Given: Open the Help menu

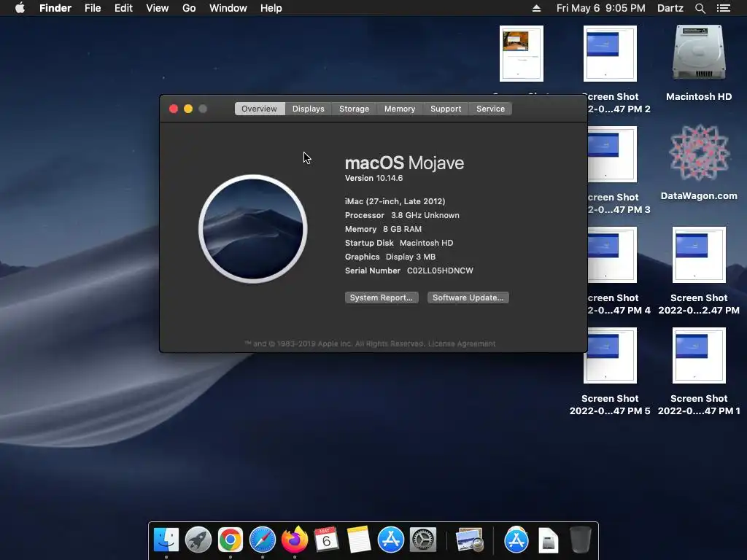Looking at the screenshot, I should click(x=271, y=8).
